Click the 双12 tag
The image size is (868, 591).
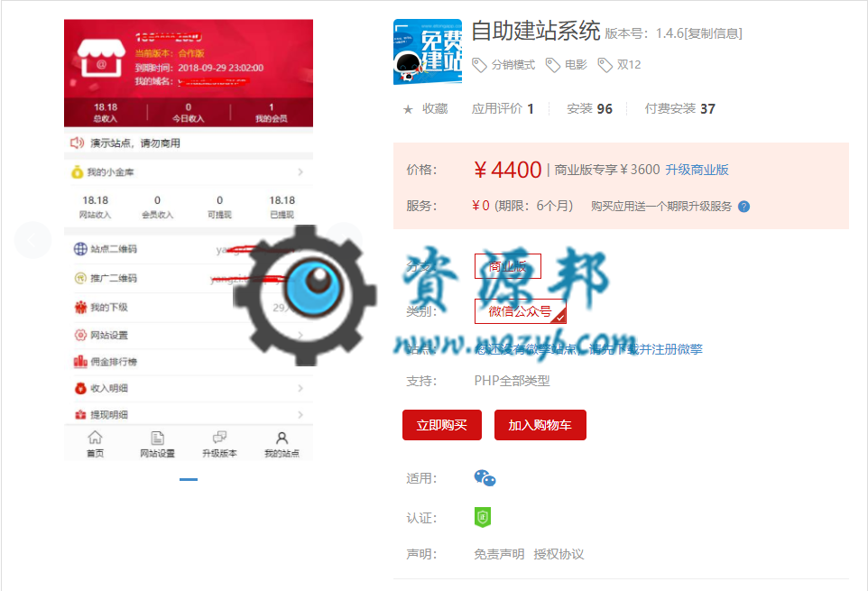pyautogui.click(x=619, y=65)
